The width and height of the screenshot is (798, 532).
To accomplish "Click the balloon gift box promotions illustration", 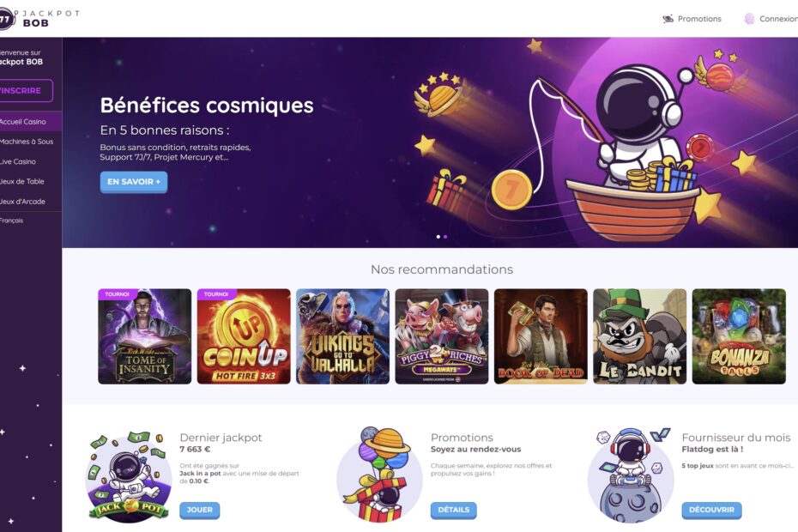I will click(379, 475).
